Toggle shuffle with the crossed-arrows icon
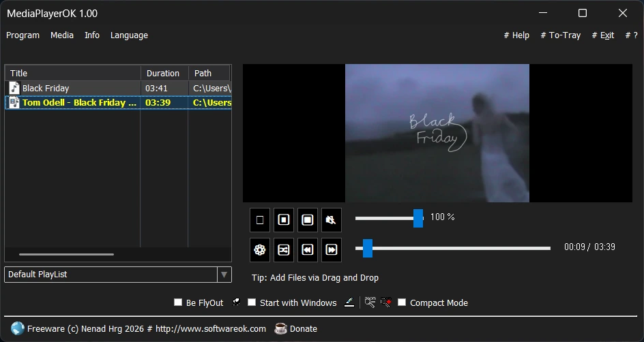 click(283, 250)
